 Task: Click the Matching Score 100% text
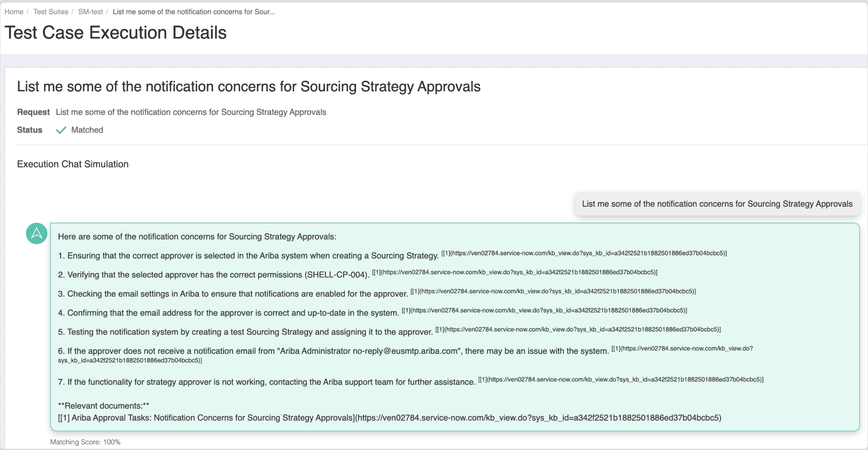point(86,442)
